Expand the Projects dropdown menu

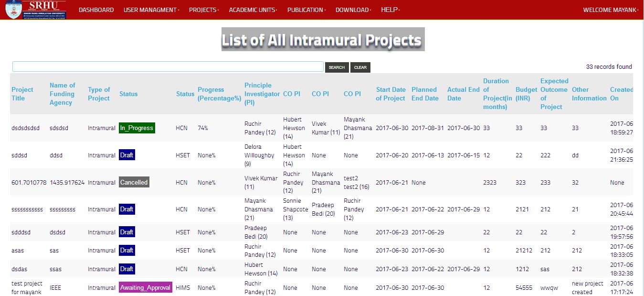point(204,10)
